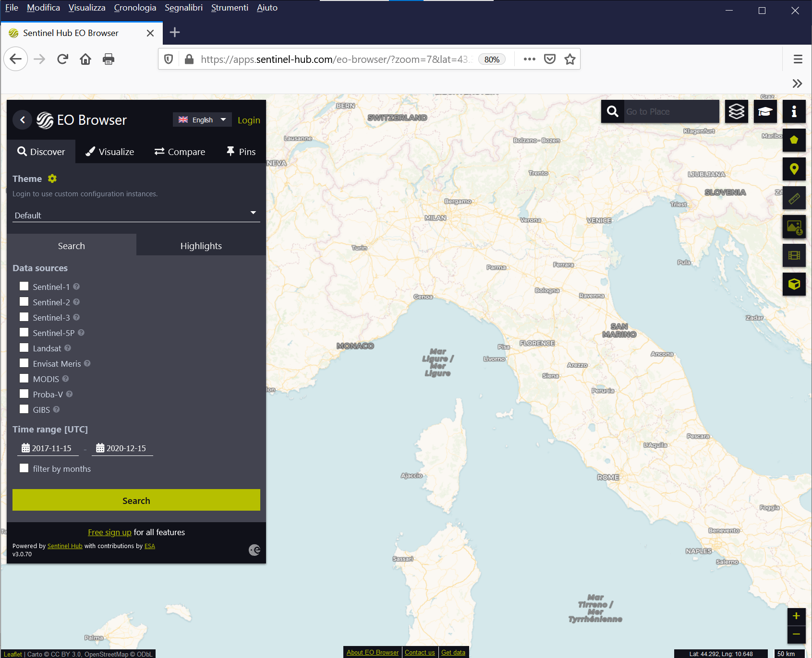This screenshot has height=658, width=812.
Task: Zoom in the map with plus button
Action: [796, 616]
